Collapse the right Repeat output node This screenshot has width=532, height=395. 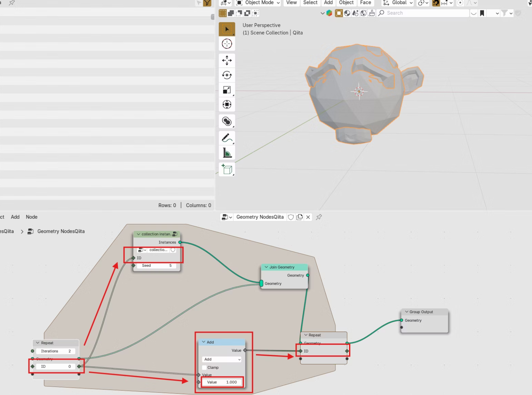tap(306, 335)
